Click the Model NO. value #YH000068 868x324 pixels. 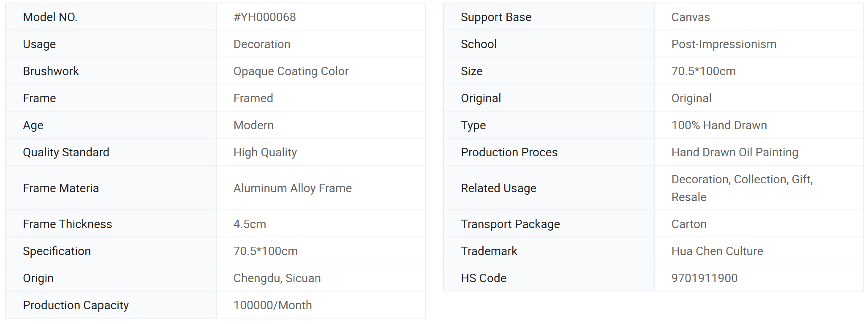coord(264,17)
